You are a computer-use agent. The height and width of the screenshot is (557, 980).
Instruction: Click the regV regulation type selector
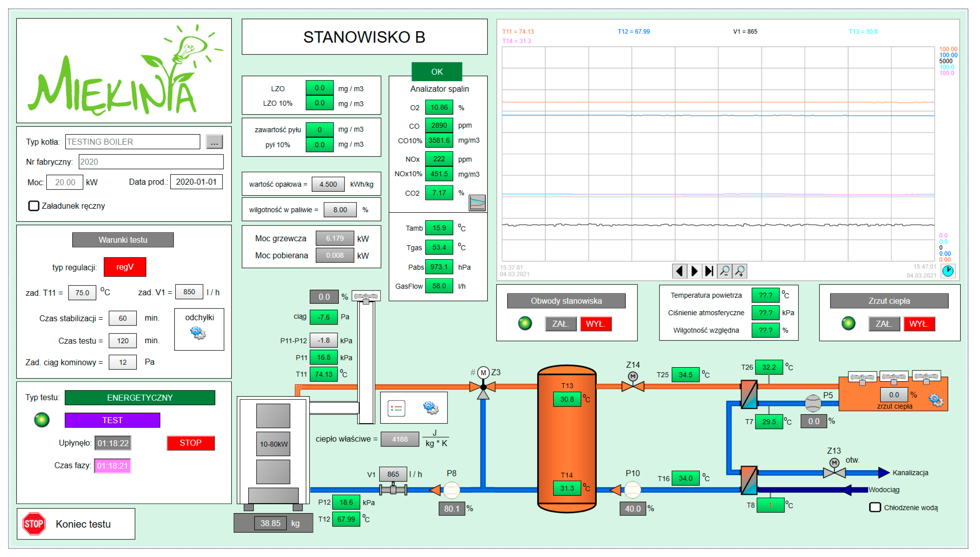point(125,267)
